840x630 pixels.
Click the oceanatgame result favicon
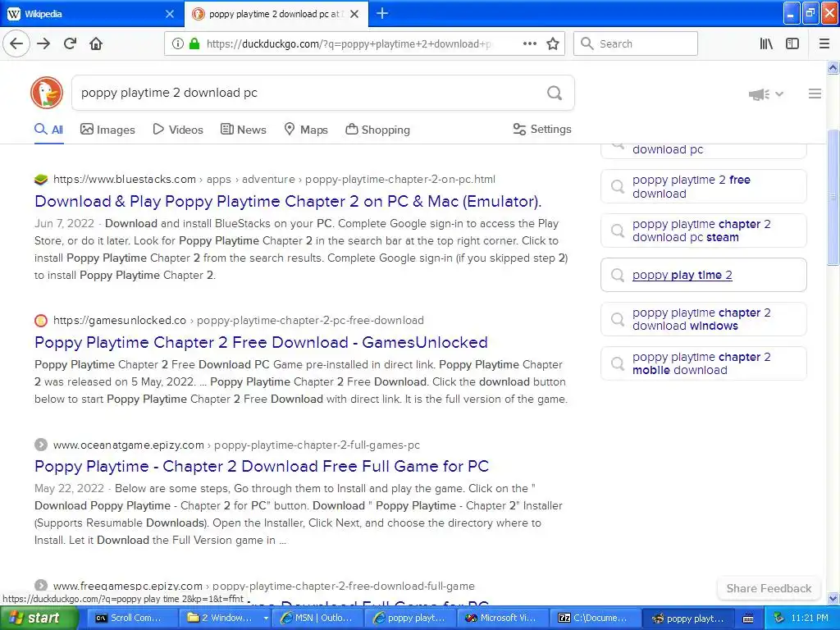coord(41,445)
